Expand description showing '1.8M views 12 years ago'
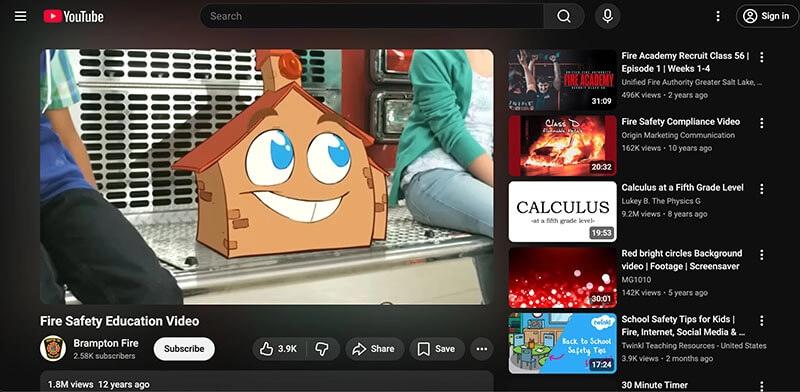Image resolution: width=800 pixels, height=392 pixels. tap(267, 381)
